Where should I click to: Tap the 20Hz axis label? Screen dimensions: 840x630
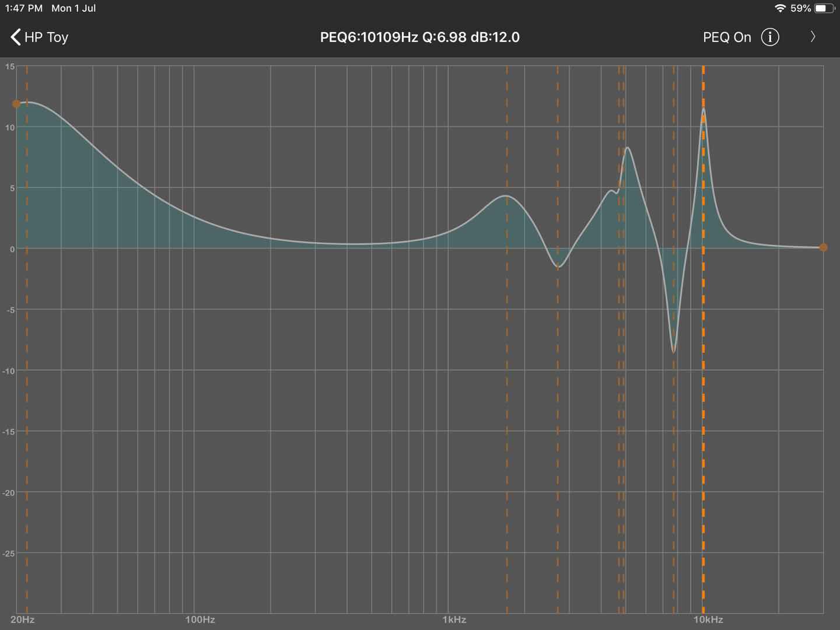coord(22,619)
